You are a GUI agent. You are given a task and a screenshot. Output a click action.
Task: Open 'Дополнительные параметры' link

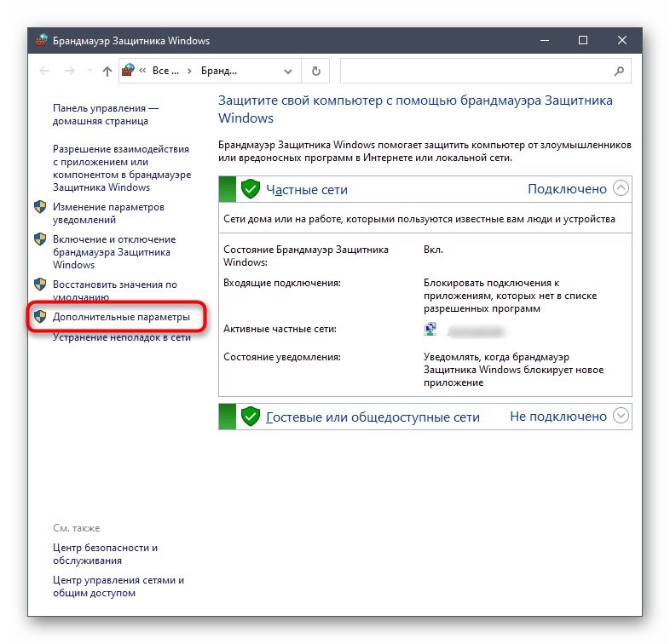point(121,317)
